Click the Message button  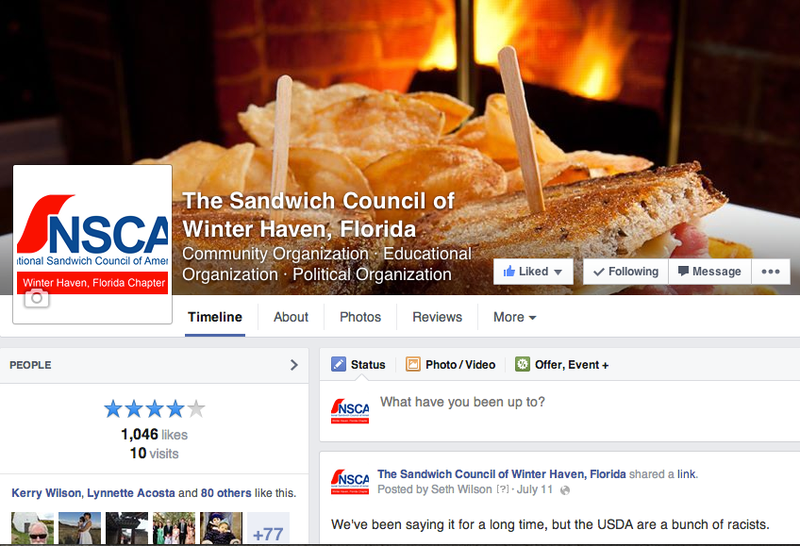click(710, 271)
